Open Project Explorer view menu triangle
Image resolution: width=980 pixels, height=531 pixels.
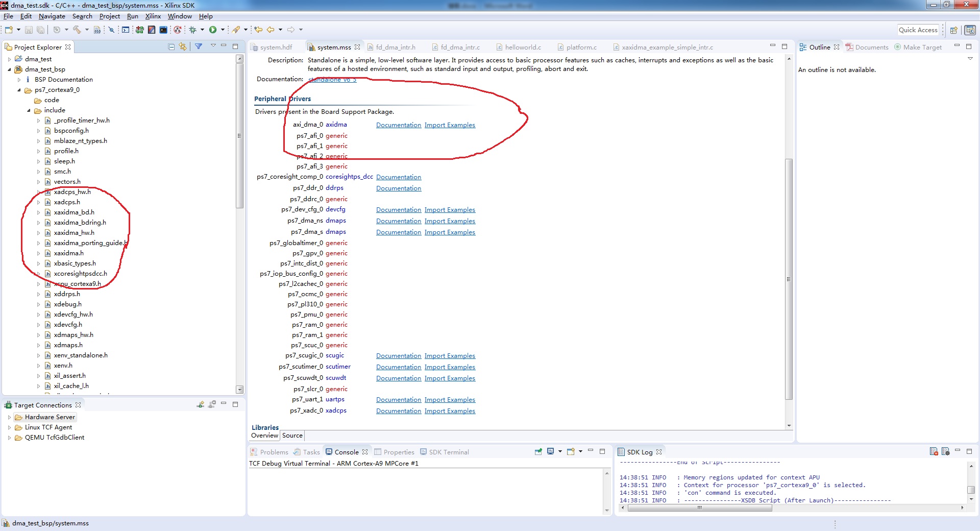(x=213, y=46)
